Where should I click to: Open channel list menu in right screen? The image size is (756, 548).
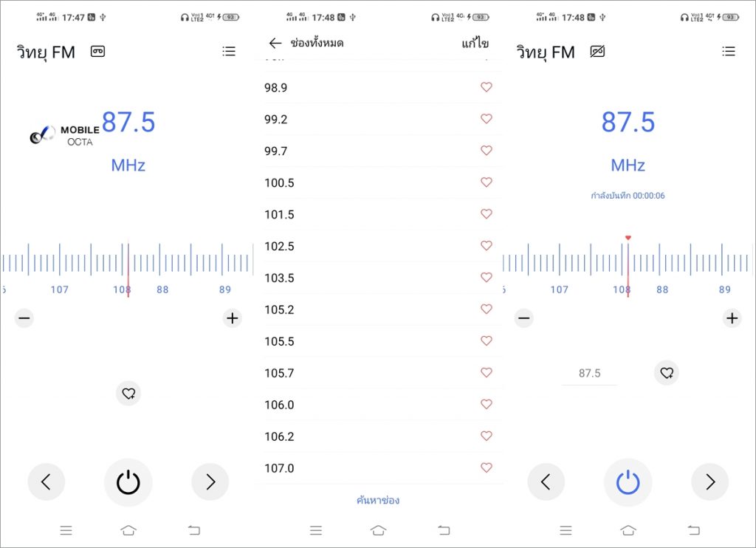point(729,52)
